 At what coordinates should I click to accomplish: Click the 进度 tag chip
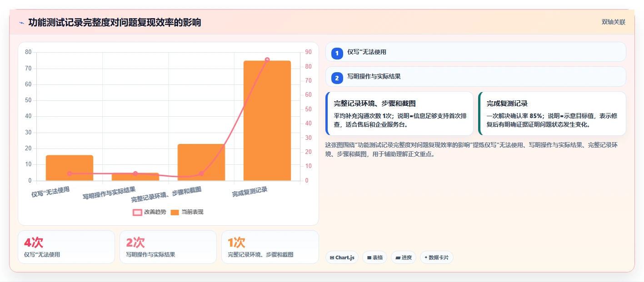[x=404, y=257]
